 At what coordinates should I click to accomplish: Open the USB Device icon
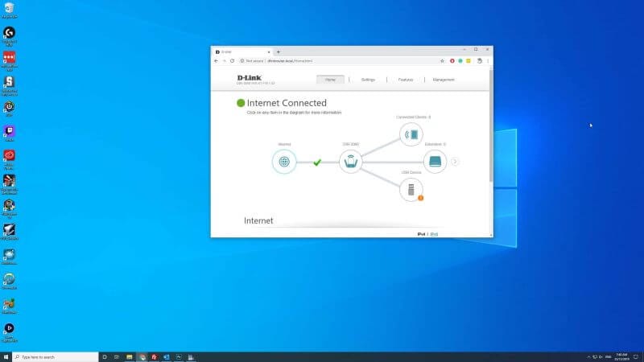coord(411,190)
